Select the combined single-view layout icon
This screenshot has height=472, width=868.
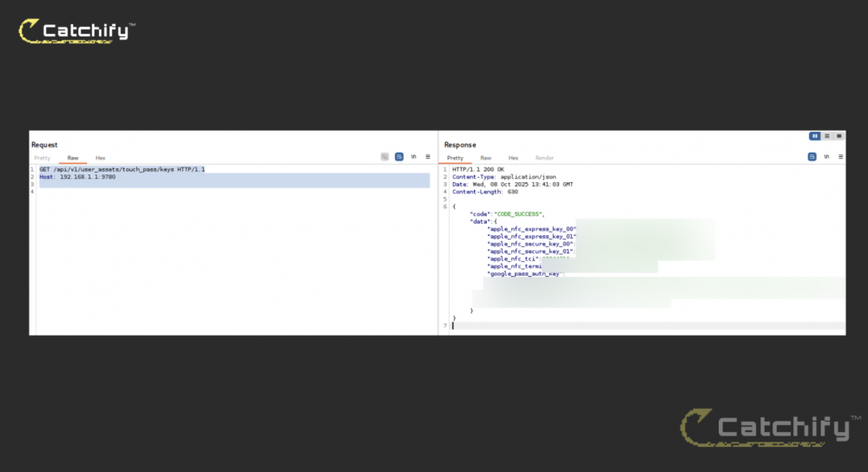point(839,136)
